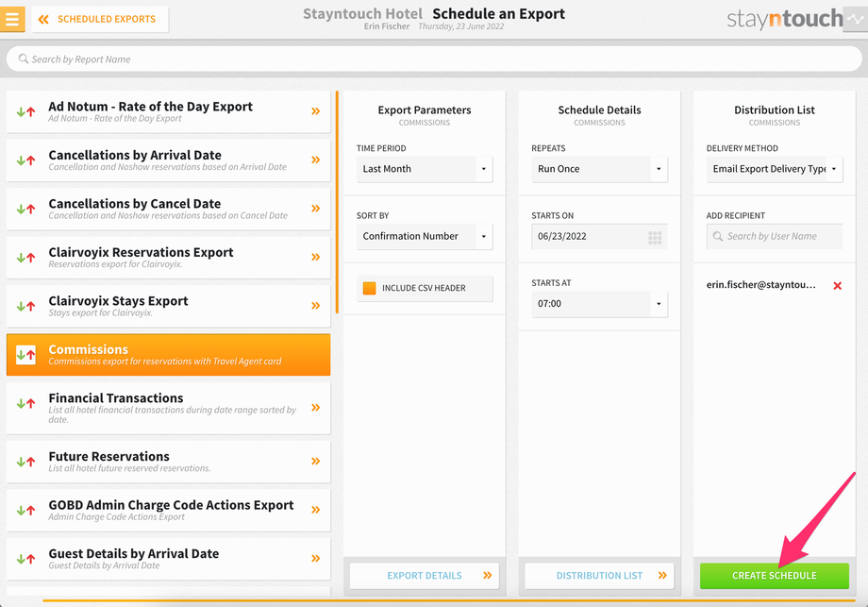Click the export arrows icon for Ad Notum
The width and height of the screenshot is (868, 607).
pyautogui.click(x=26, y=111)
